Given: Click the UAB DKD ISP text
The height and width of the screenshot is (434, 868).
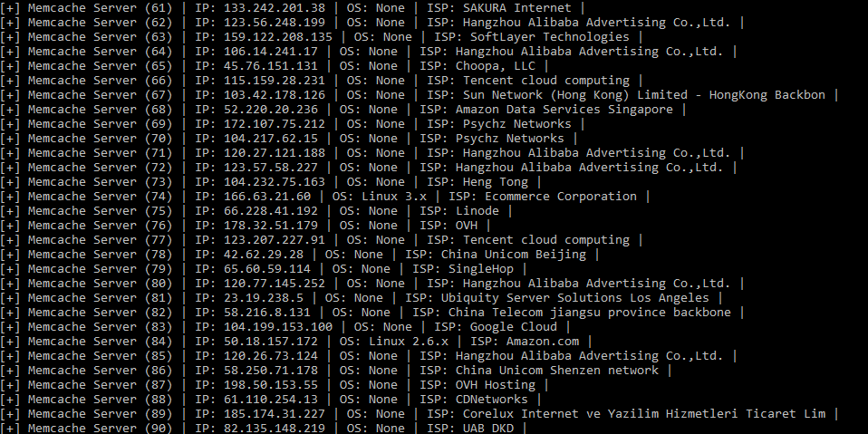Looking at the screenshot, I should (x=488, y=429).
